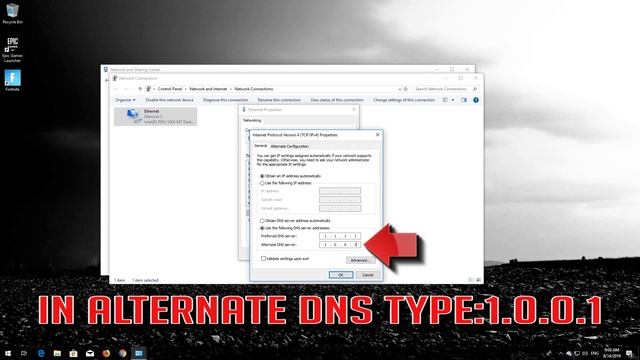This screenshot has width=640, height=360.
Task: Click View status of this connection
Action: click(x=337, y=100)
